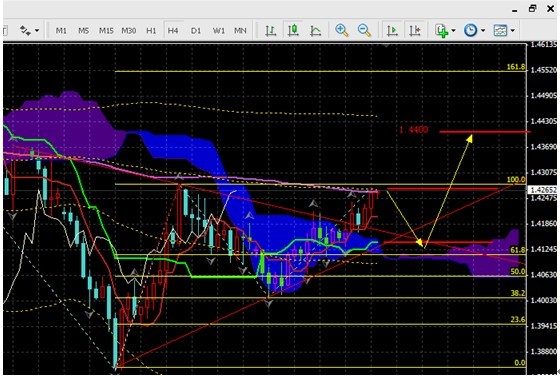This screenshot has height=376, width=560.
Task: Switch chart to H1 timeframe
Action: click(151, 31)
